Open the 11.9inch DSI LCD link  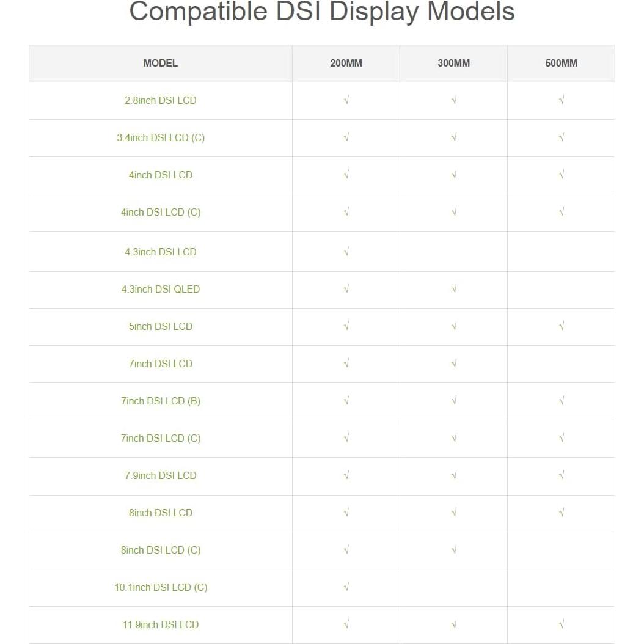click(161, 624)
